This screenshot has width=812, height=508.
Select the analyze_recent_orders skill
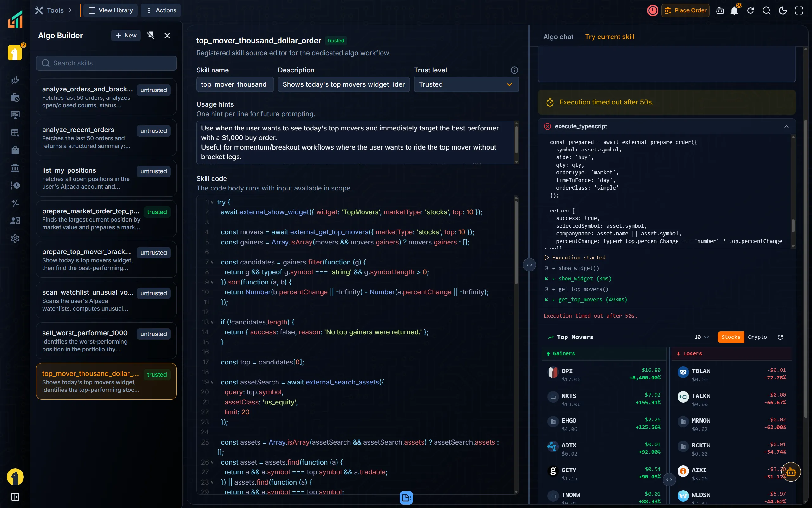coord(106,137)
